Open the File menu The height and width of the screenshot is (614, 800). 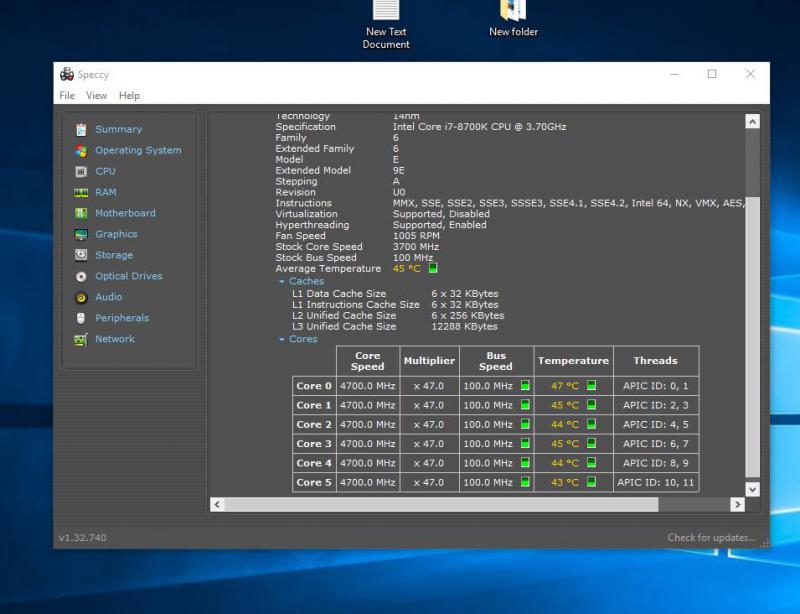coord(67,96)
